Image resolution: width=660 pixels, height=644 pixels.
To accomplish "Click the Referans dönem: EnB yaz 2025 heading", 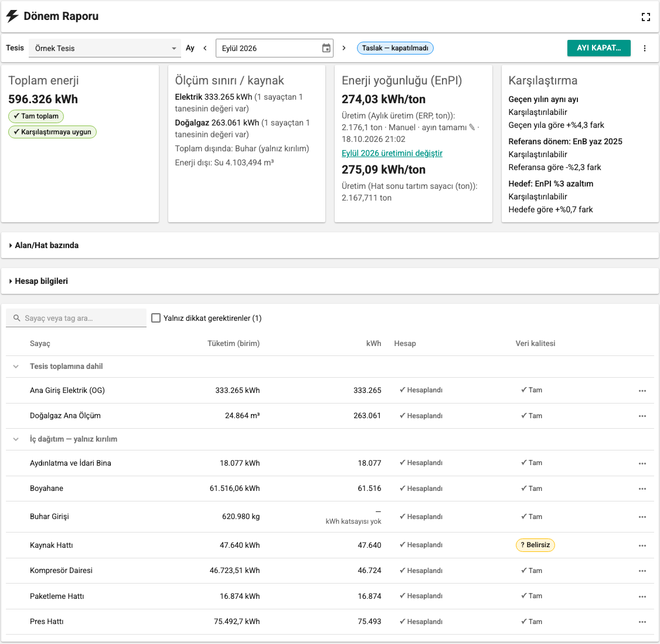I will 565,141.
